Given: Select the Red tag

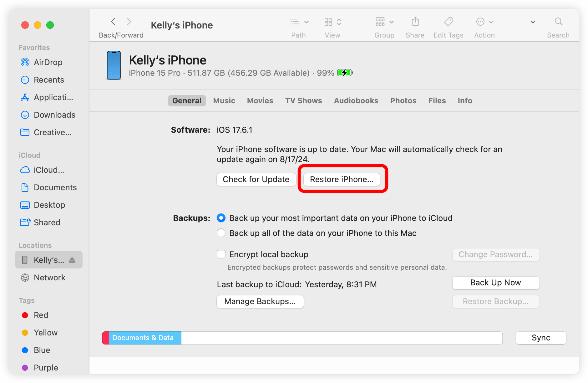Looking at the screenshot, I should (48, 315).
